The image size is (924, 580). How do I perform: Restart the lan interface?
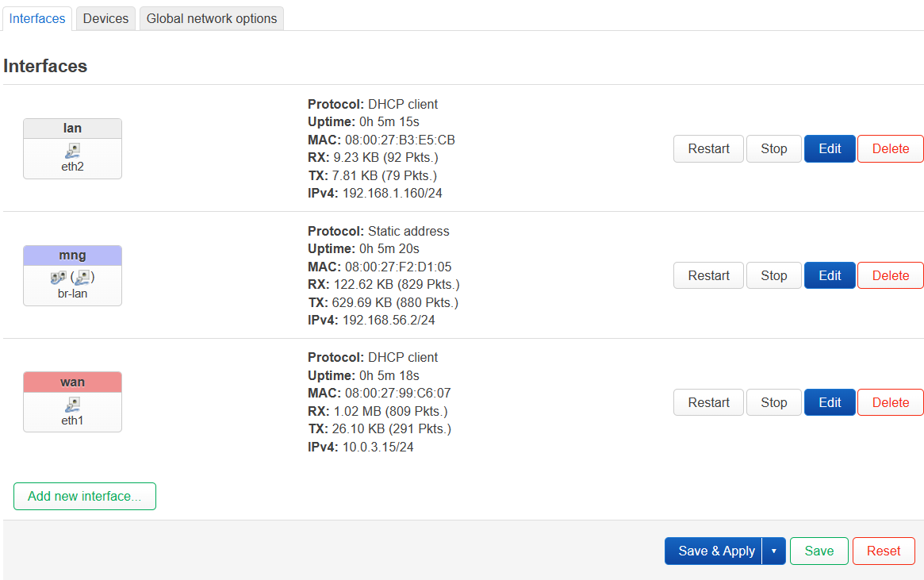[x=708, y=148]
